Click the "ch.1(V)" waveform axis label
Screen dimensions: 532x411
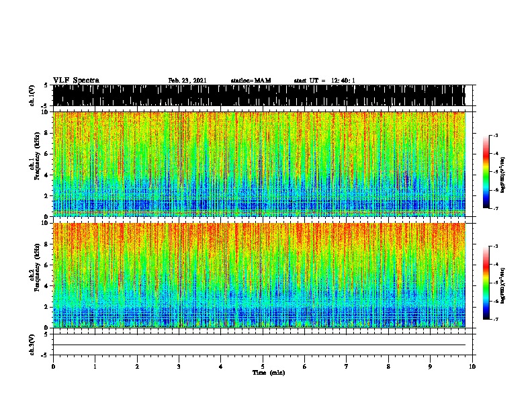point(32,95)
